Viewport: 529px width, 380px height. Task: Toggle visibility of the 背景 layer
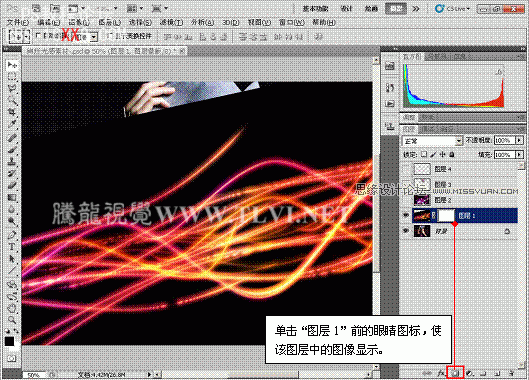click(406, 231)
